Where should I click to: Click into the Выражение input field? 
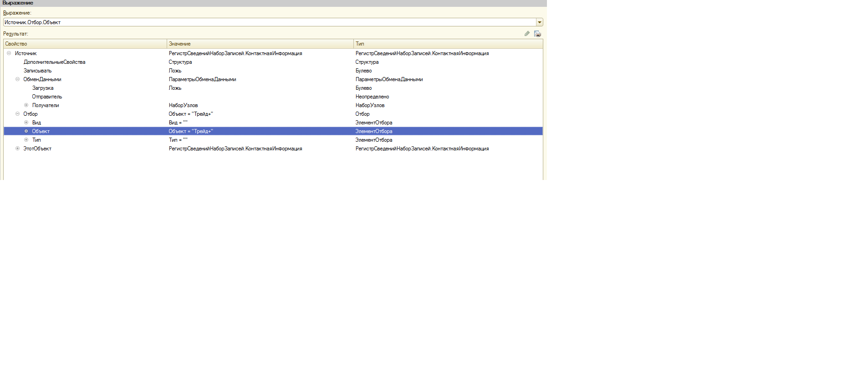(269, 22)
